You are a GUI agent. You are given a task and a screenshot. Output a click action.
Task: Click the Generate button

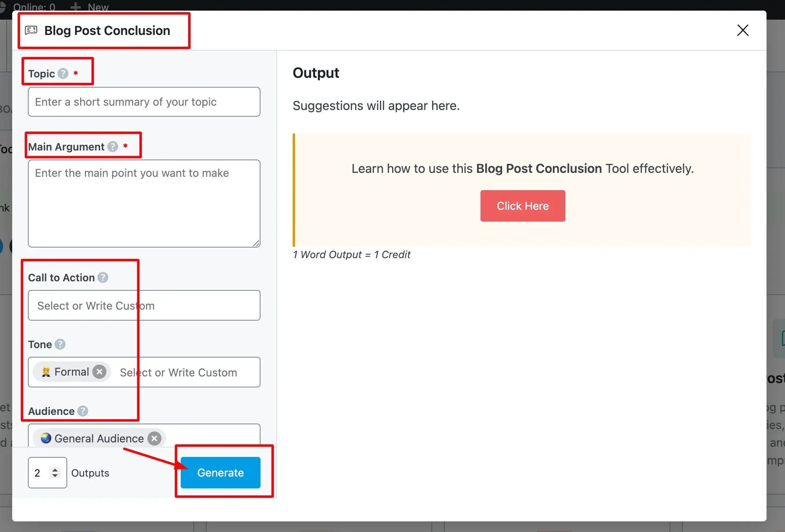220,473
